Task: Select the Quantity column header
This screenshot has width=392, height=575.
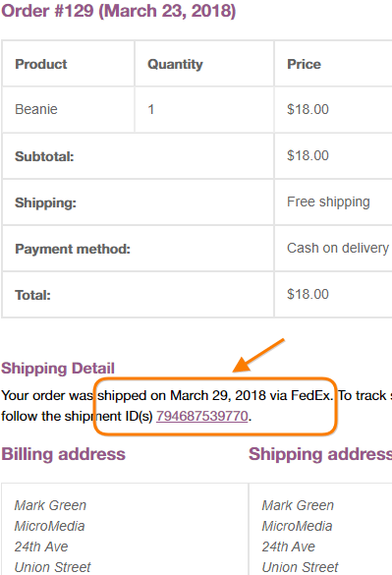Action: (175, 64)
